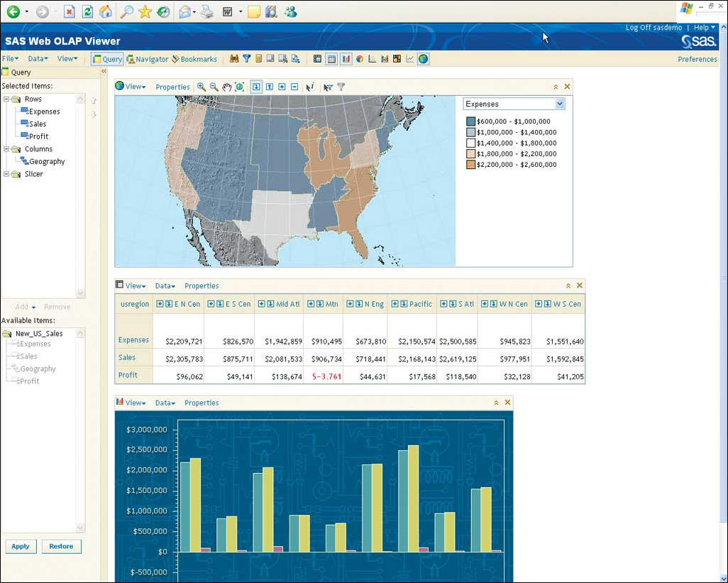Click the map selection arrow tool
Screen dimensions: 728x583
point(329,87)
